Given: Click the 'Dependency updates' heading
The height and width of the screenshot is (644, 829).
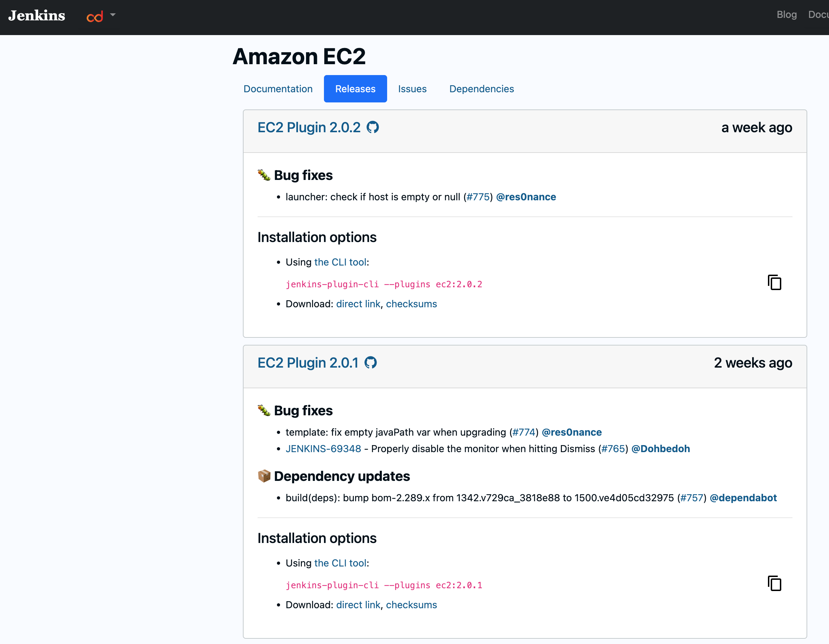Looking at the screenshot, I should click(341, 476).
